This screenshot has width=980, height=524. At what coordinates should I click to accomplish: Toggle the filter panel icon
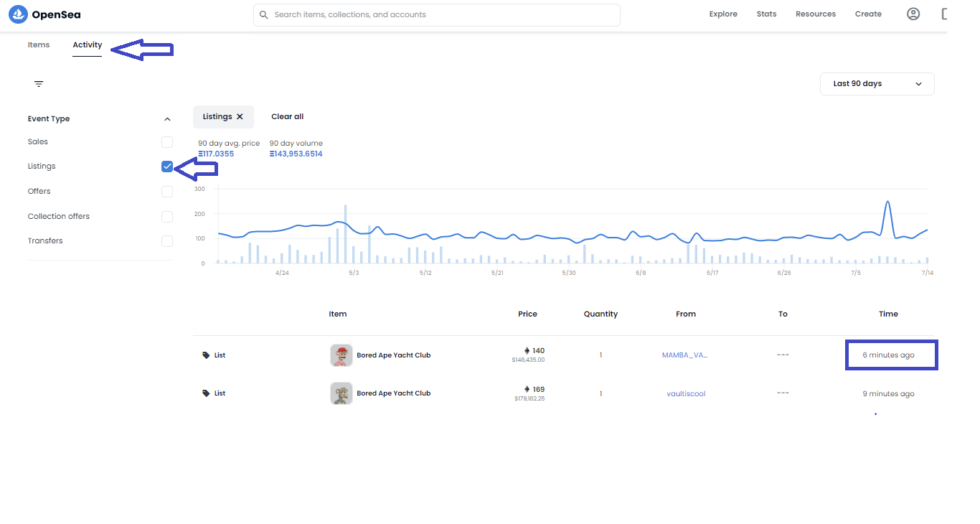[39, 84]
